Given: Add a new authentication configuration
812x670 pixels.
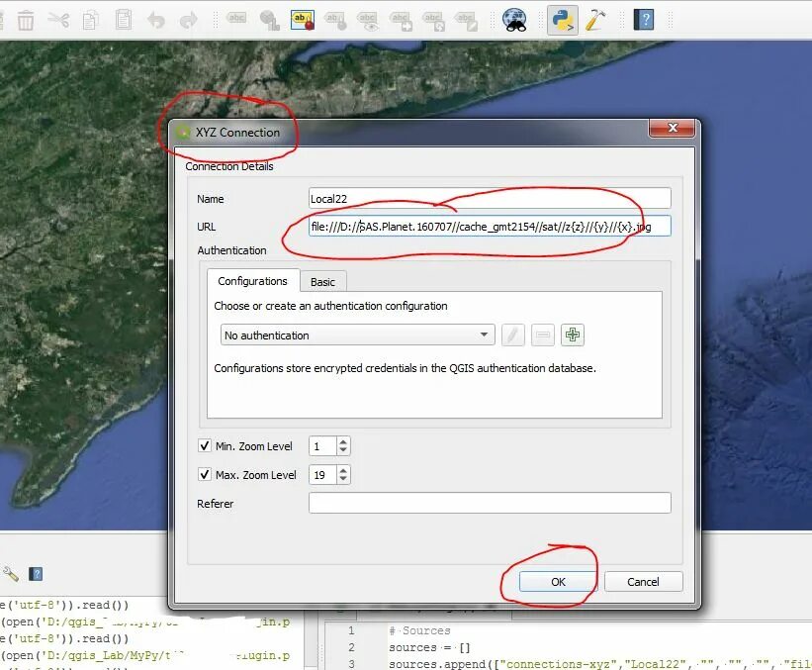Looking at the screenshot, I should coord(572,335).
